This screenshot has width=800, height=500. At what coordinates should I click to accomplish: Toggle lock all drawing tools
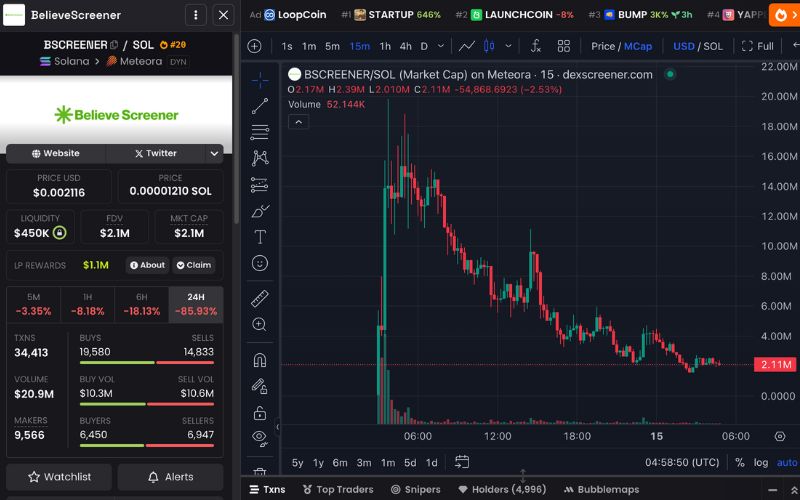pos(260,412)
